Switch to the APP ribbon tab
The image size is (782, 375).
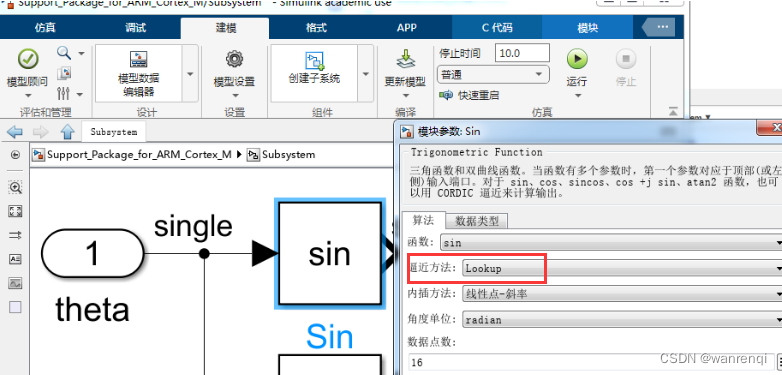tap(406, 28)
